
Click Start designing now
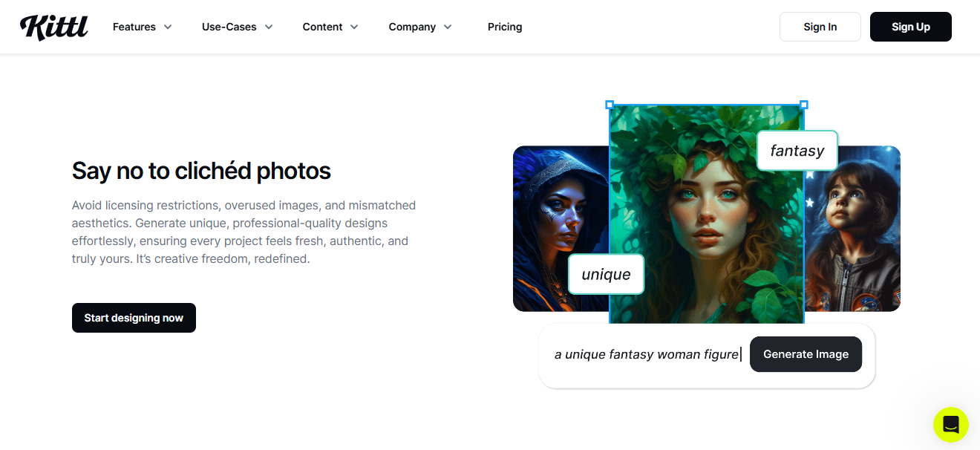(134, 318)
